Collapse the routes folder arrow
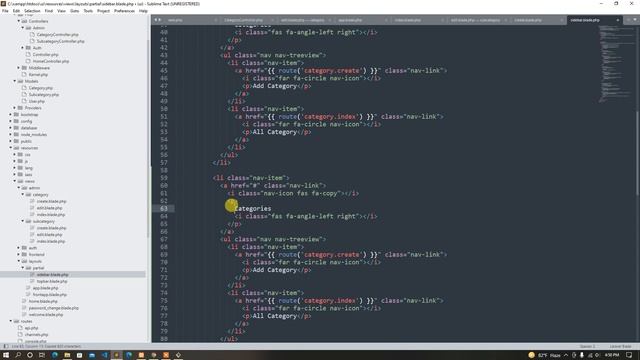 (x=11, y=321)
